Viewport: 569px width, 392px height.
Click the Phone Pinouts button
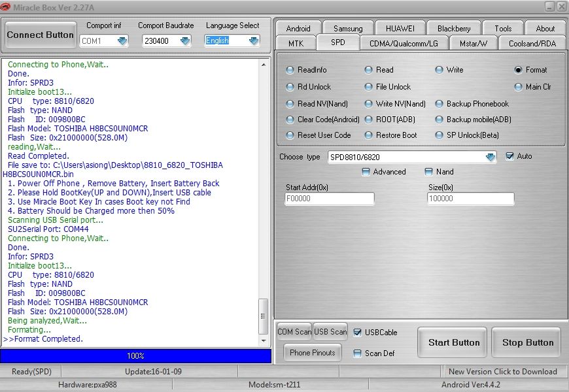[313, 353]
